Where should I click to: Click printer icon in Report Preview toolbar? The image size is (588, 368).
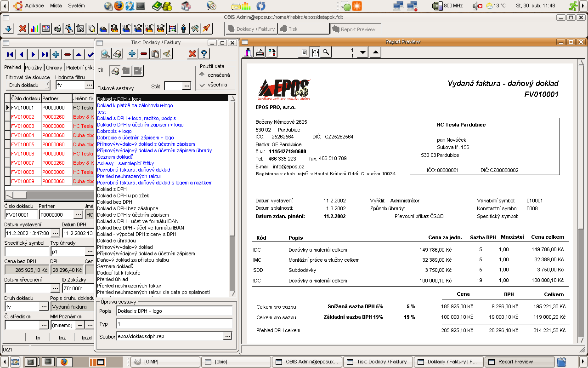tap(260, 52)
